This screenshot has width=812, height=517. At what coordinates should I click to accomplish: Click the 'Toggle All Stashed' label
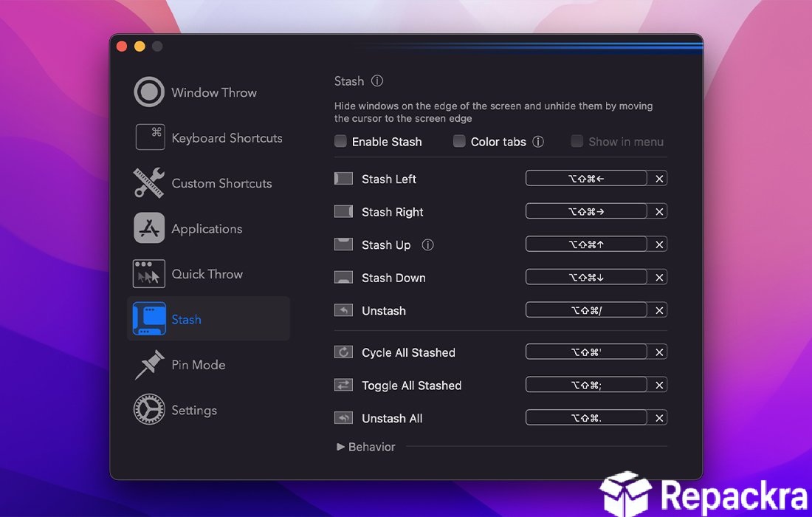(x=411, y=386)
